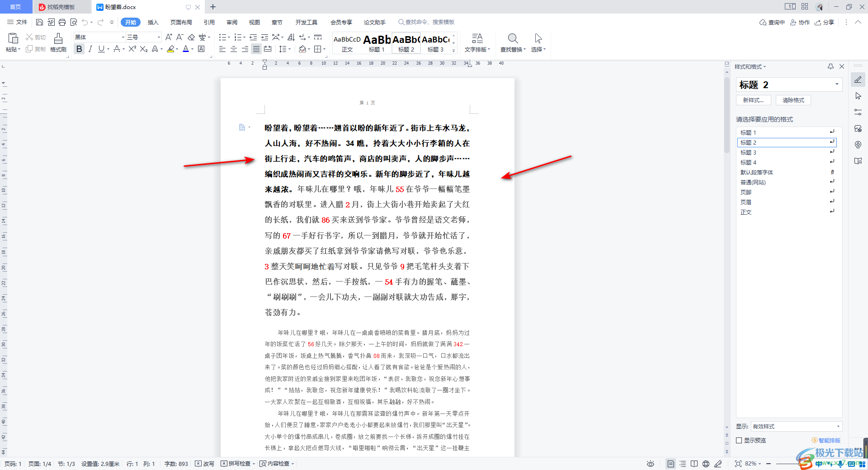Screen dimensions: 868x470
Task: Open the 页面布局 Page Layout tab
Action: [x=181, y=22]
